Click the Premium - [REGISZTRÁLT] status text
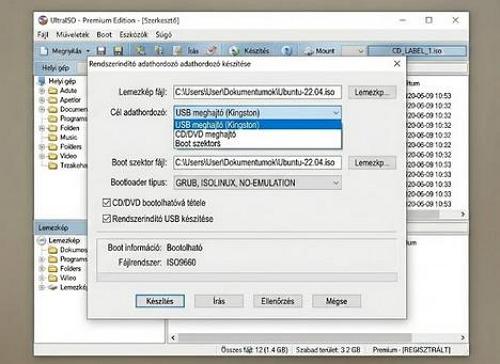Screen dimensions: 500x364 click(x=411, y=350)
